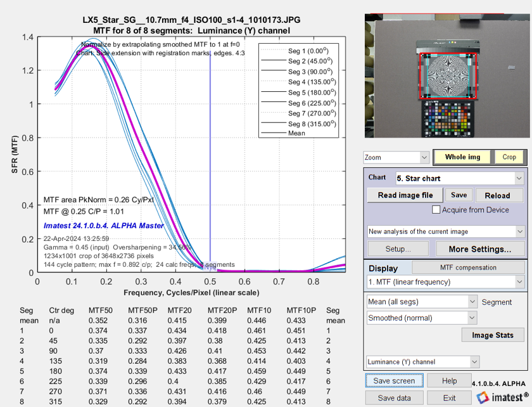Click the Save screen button
Viewport: 532px width, 407px height.
(x=395, y=380)
